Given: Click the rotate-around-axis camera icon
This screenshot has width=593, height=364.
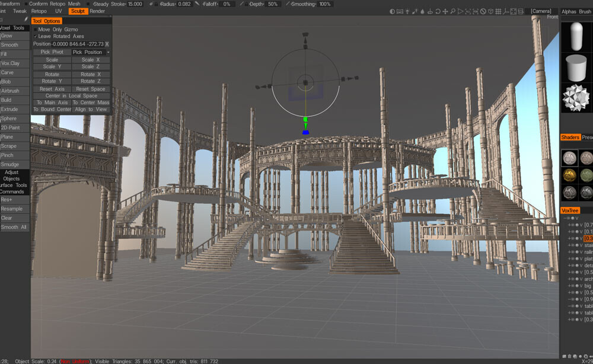Looking at the screenshot, I should click(430, 12).
